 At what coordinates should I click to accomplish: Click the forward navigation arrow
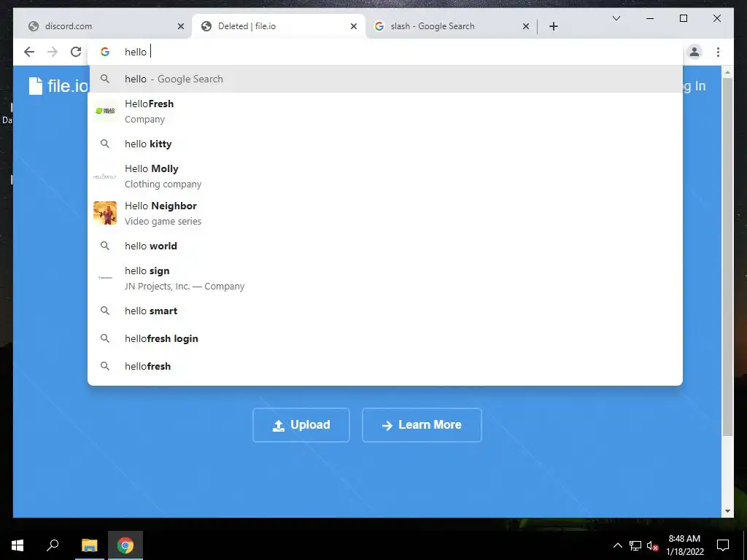click(53, 52)
